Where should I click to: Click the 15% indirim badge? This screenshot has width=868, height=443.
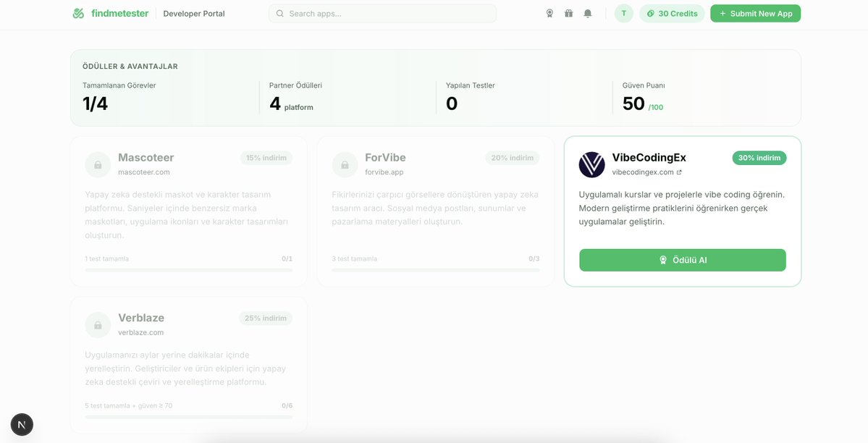pyautogui.click(x=266, y=158)
